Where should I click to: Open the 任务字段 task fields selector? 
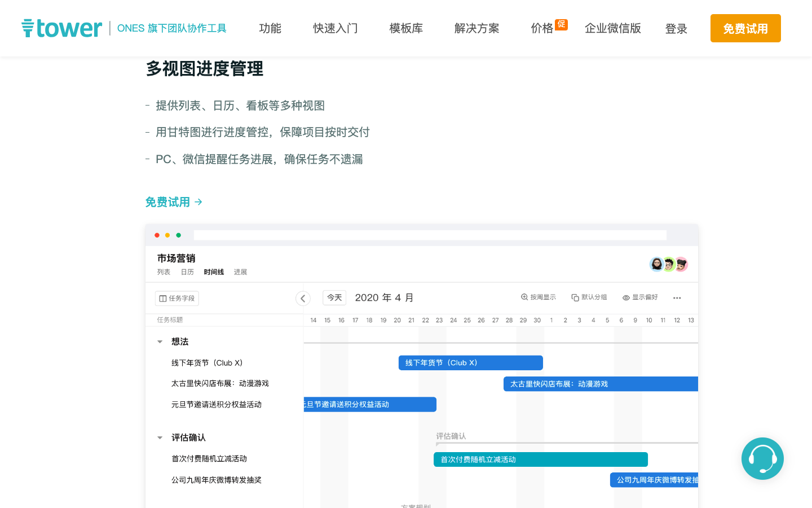click(x=177, y=298)
